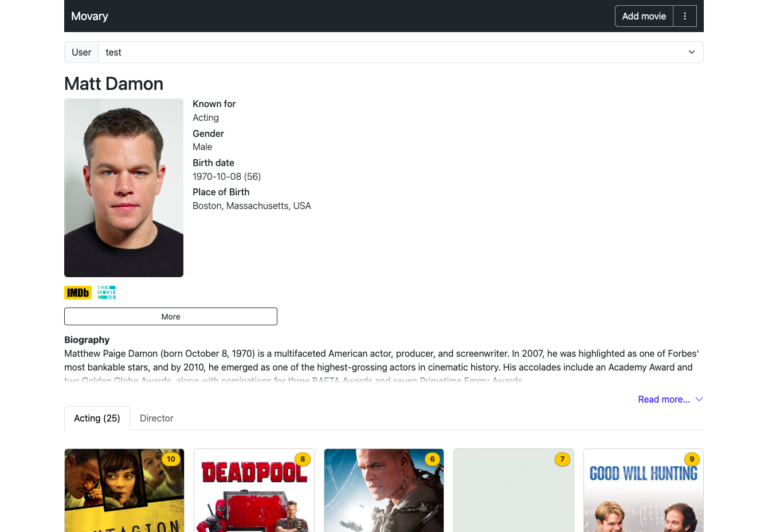
Task: Open The Movie DB link icon
Action: pos(107,293)
